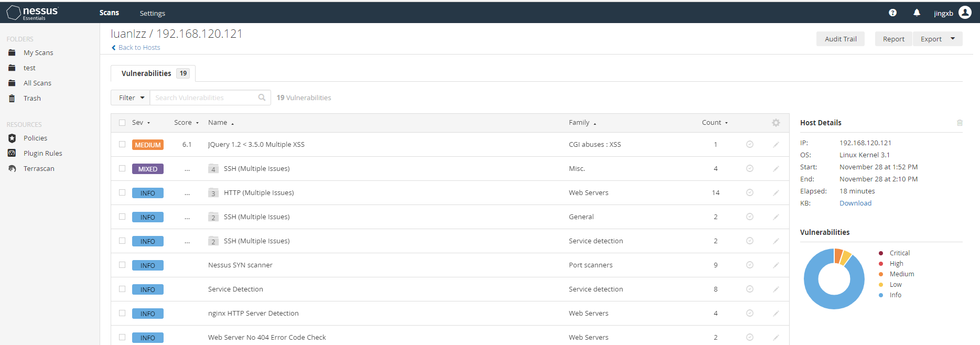Open the Filter dropdown
The width and height of the screenshot is (980, 345).
click(131, 98)
